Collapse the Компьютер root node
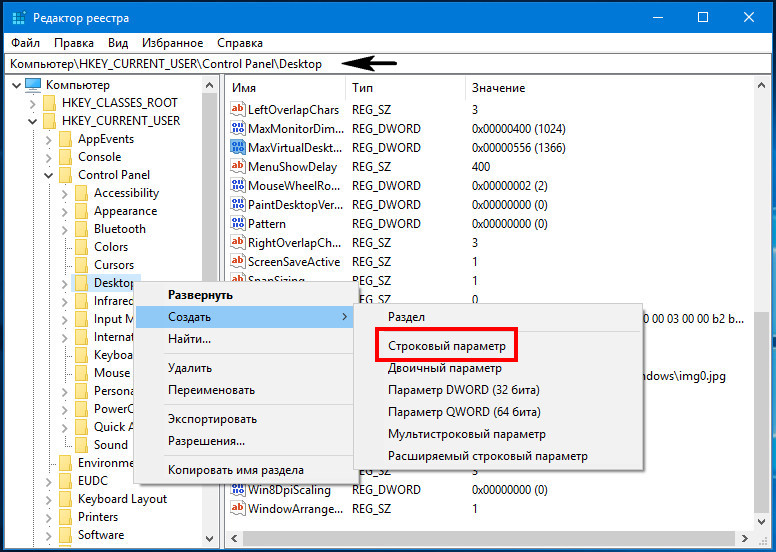776x552 pixels. click(17, 86)
